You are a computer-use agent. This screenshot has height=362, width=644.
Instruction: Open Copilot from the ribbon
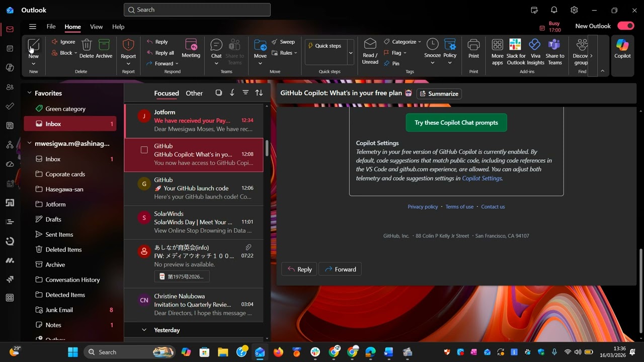(622, 49)
